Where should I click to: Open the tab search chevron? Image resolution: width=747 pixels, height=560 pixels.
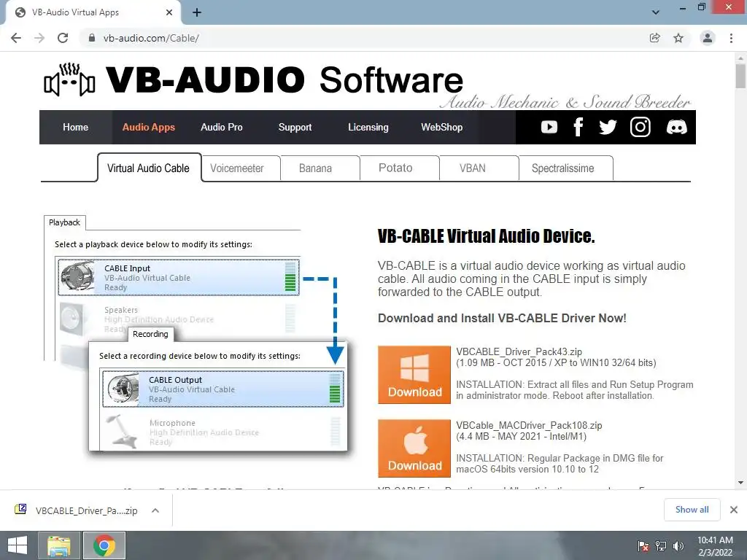coord(656,12)
